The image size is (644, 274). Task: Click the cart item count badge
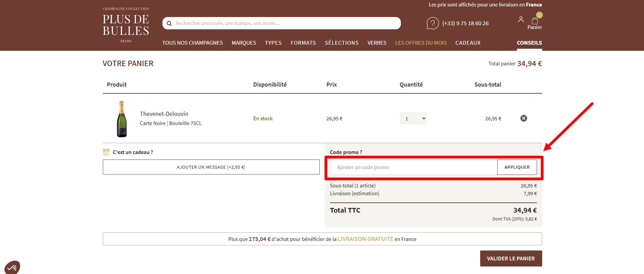point(539,15)
